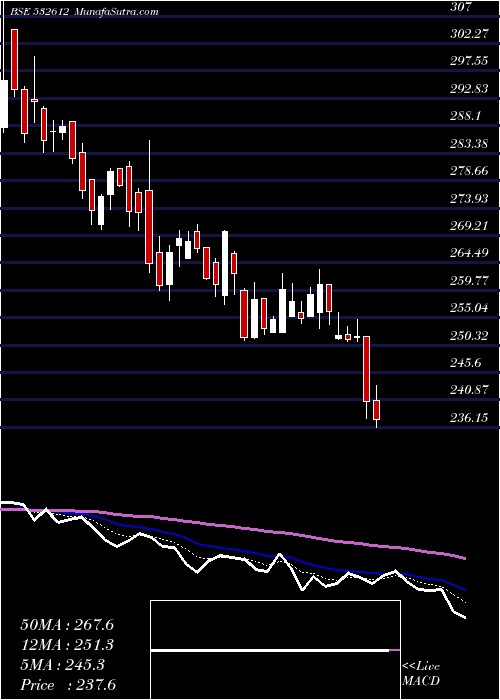
Task: Click the 255.04 price axis label
Action: click(x=470, y=308)
